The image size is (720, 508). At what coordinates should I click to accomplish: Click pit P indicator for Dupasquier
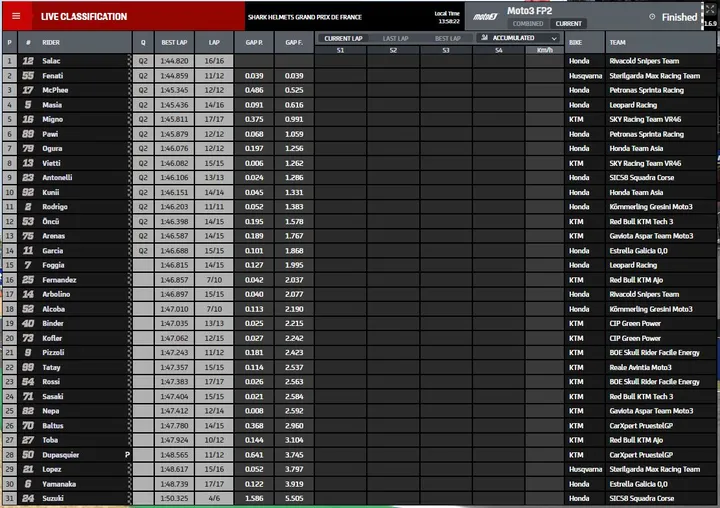(x=127, y=455)
